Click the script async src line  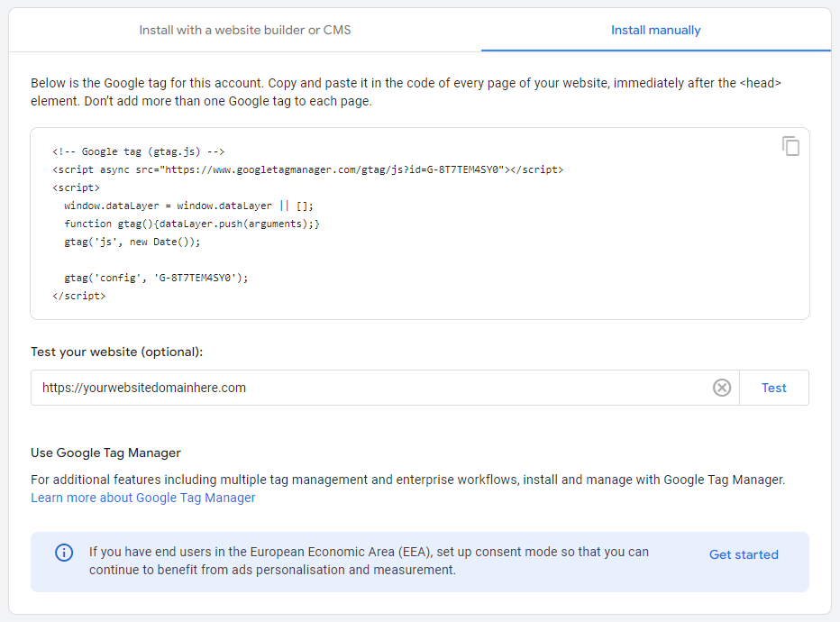coord(307,169)
